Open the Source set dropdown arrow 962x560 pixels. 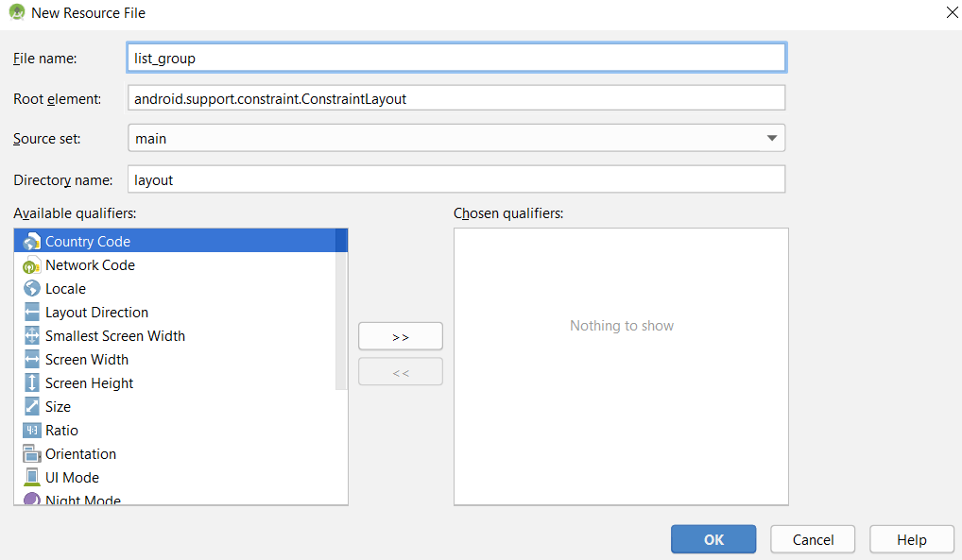click(x=772, y=138)
